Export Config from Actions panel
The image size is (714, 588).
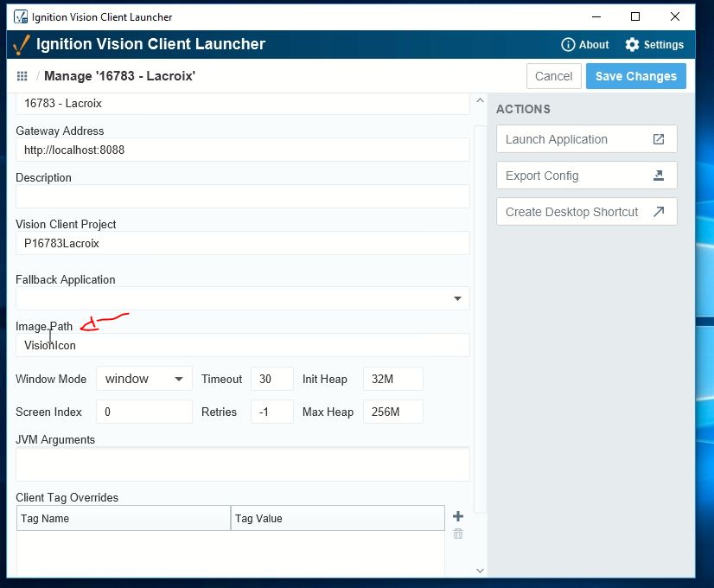pos(586,176)
